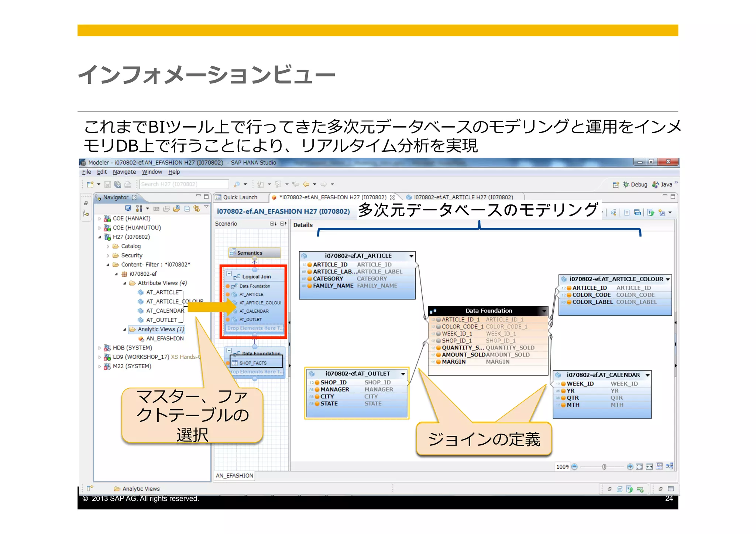Screen dimensions: 756x534
Task: Switch to the Debug perspective
Action: (635, 185)
